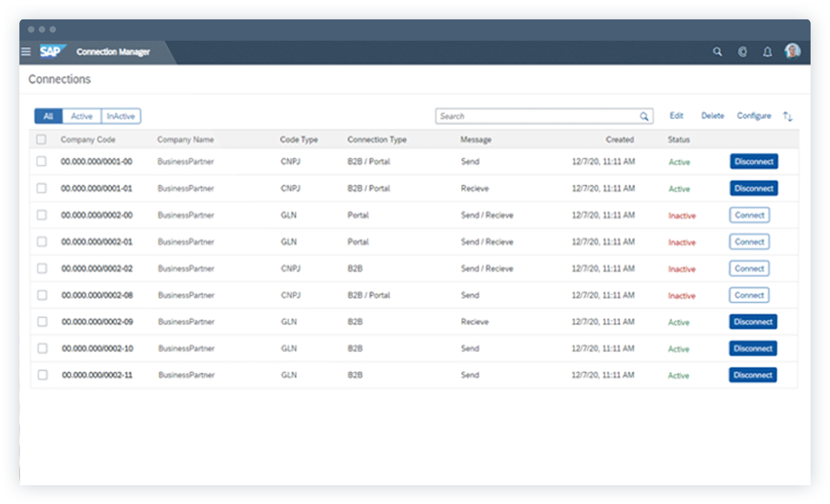Select the select-all checkbox in table header

click(x=42, y=139)
